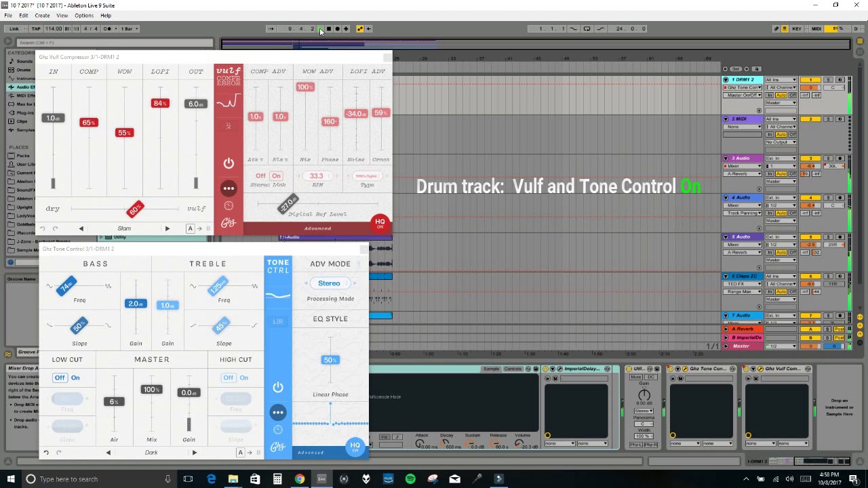Open the Windows Start menu
The width and height of the screenshot is (868, 488).
coord(11,479)
